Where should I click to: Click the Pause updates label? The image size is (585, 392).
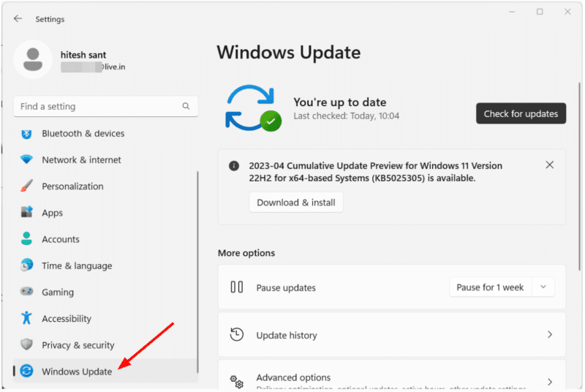pyautogui.click(x=286, y=287)
